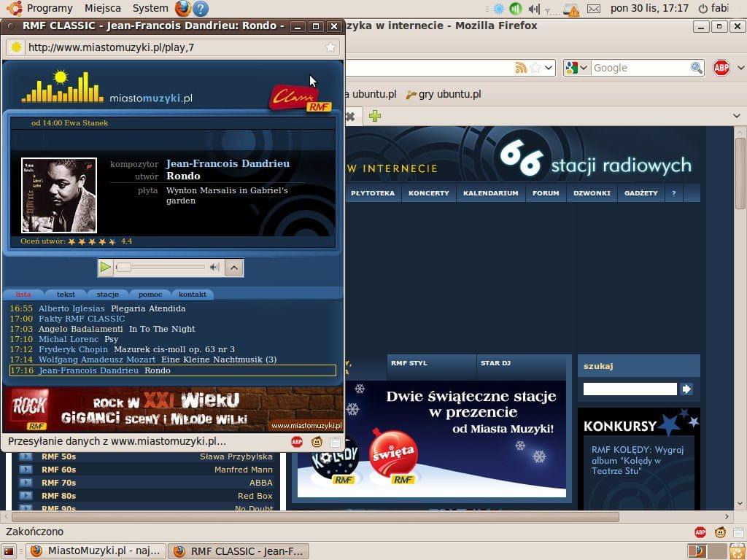Open the KONCERTY site section
The height and width of the screenshot is (560, 747).
tap(429, 192)
